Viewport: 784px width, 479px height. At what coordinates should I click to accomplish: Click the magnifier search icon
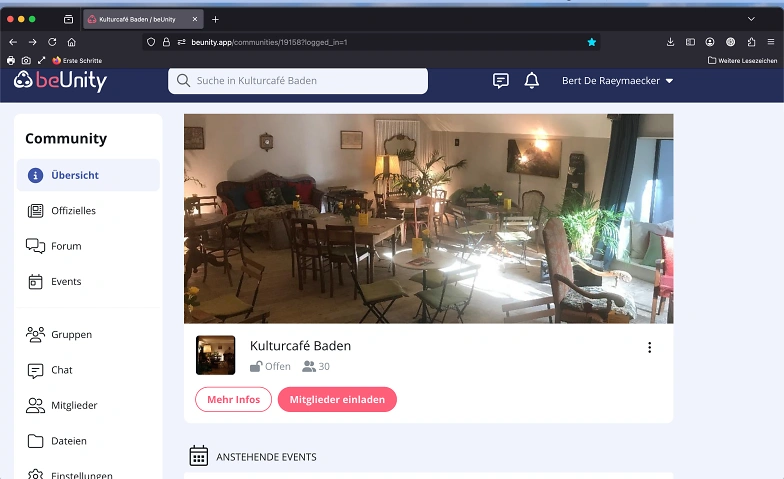coord(183,80)
